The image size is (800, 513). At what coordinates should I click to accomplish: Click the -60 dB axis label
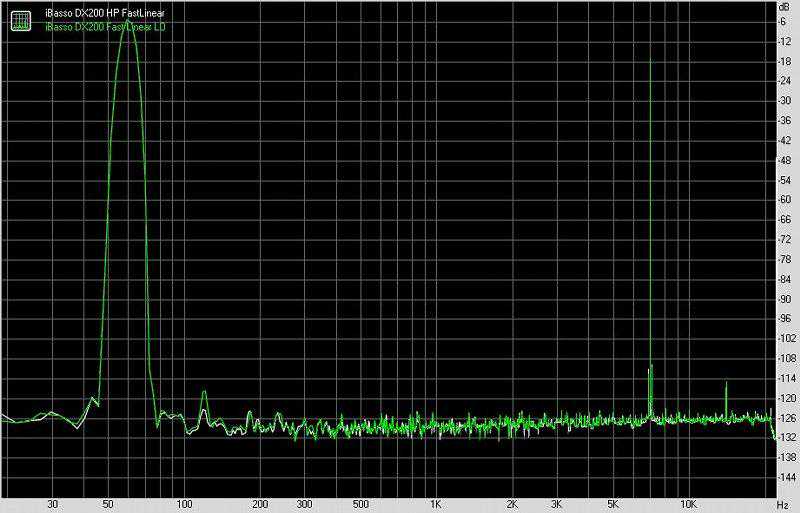point(787,200)
